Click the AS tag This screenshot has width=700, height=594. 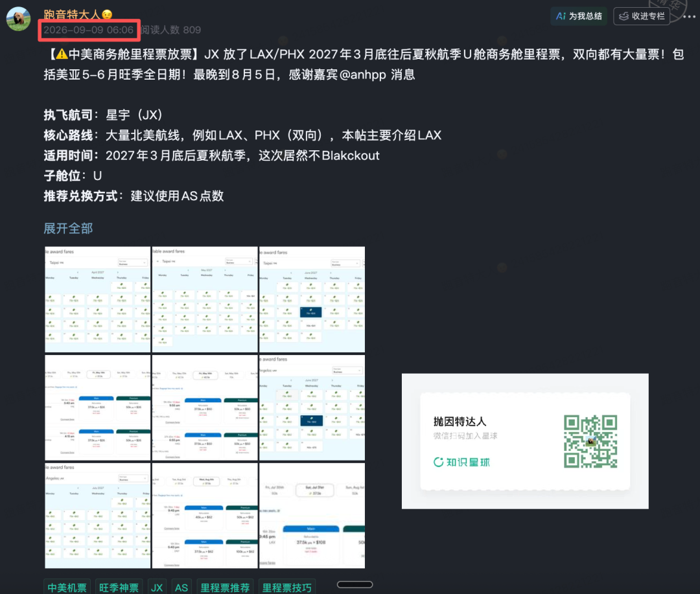[x=181, y=587]
